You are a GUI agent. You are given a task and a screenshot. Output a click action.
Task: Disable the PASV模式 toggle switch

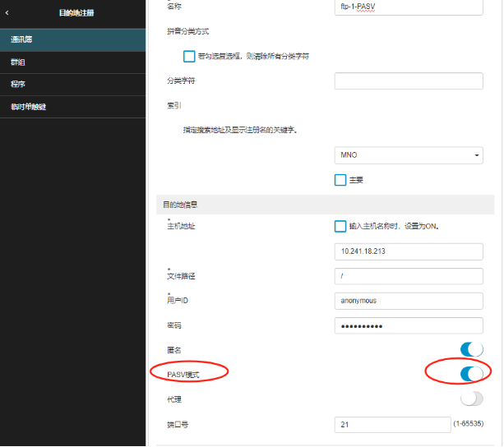[471, 374]
